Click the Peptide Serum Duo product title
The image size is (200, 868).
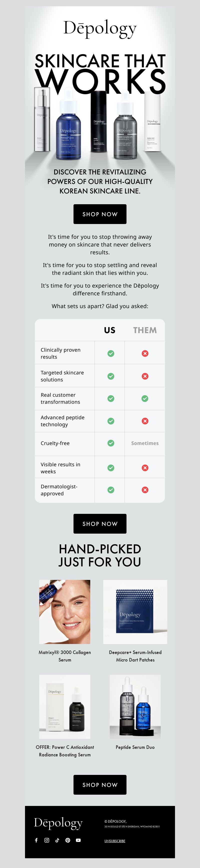[135, 747]
